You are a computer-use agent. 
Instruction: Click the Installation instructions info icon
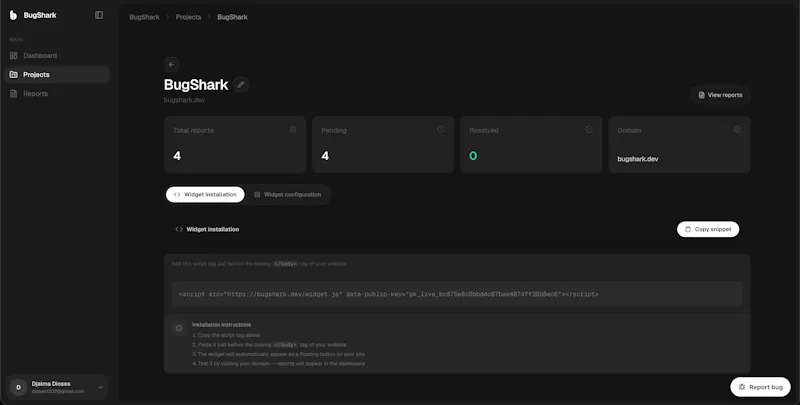(179, 328)
